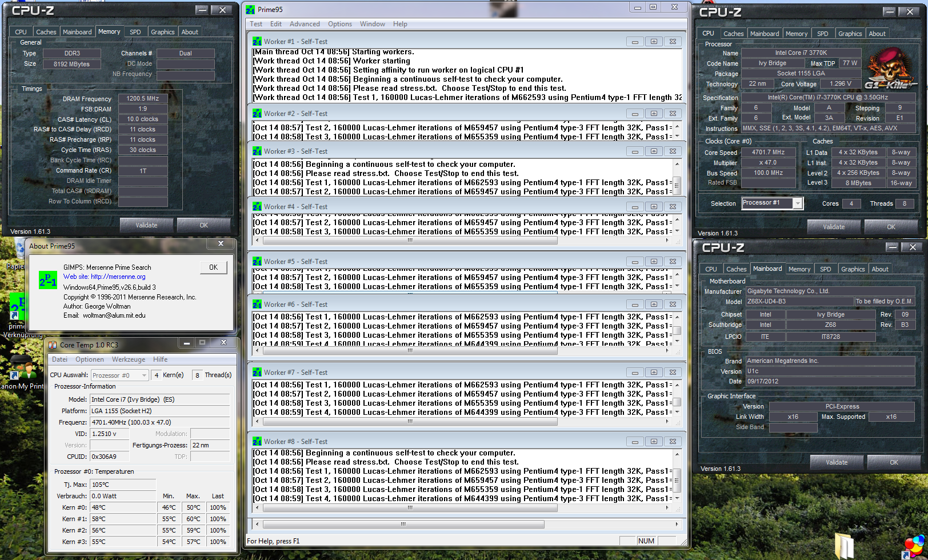The width and height of the screenshot is (928, 560).
Task: Open the Hilfe menu in Core Temp
Action: click(x=161, y=359)
